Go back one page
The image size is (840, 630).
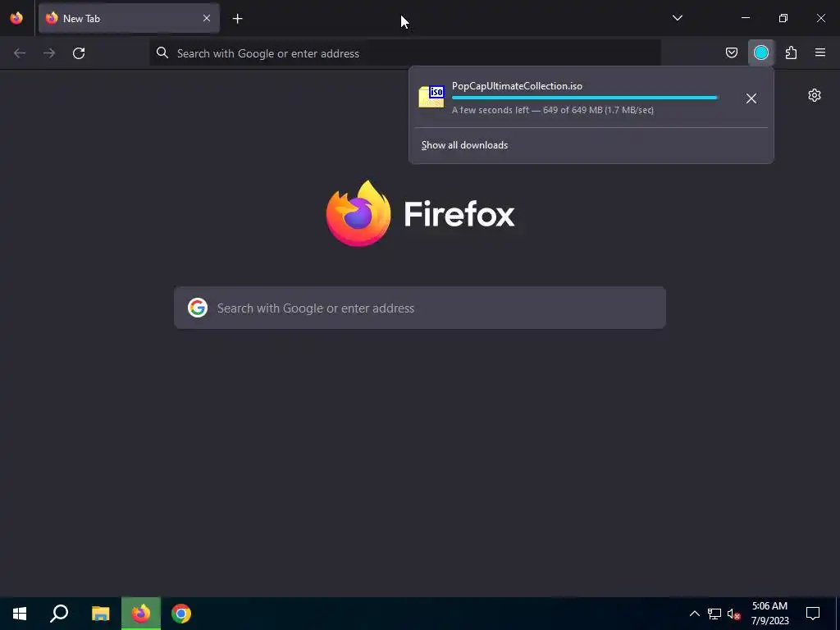tap(20, 53)
